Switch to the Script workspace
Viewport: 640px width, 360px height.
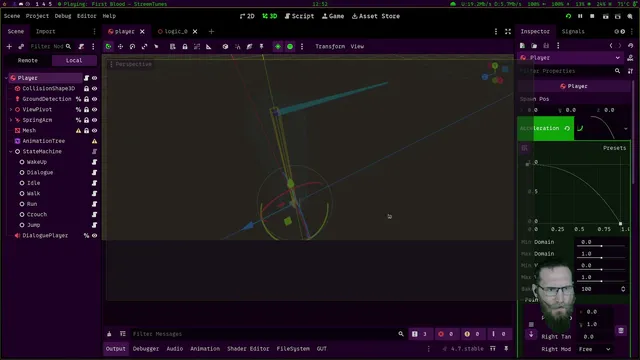(x=299, y=16)
